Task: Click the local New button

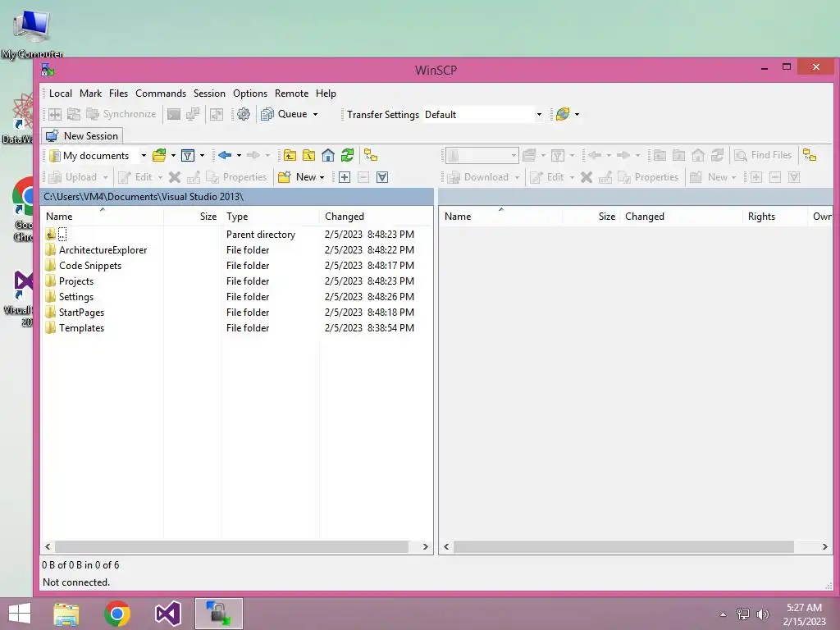Action: click(x=298, y=177)
